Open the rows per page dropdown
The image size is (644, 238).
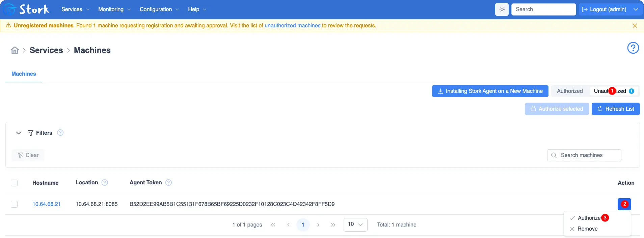355,224
